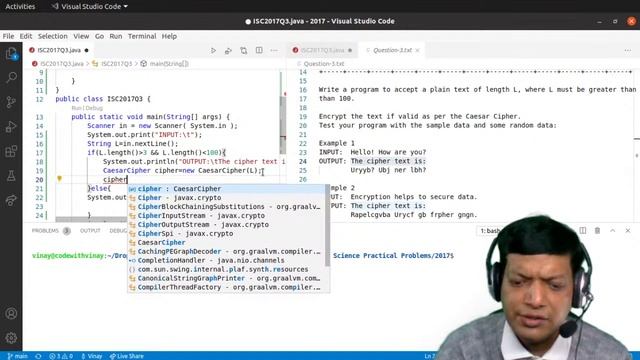Open the Live Share activity bar icon

click(11, 200)
